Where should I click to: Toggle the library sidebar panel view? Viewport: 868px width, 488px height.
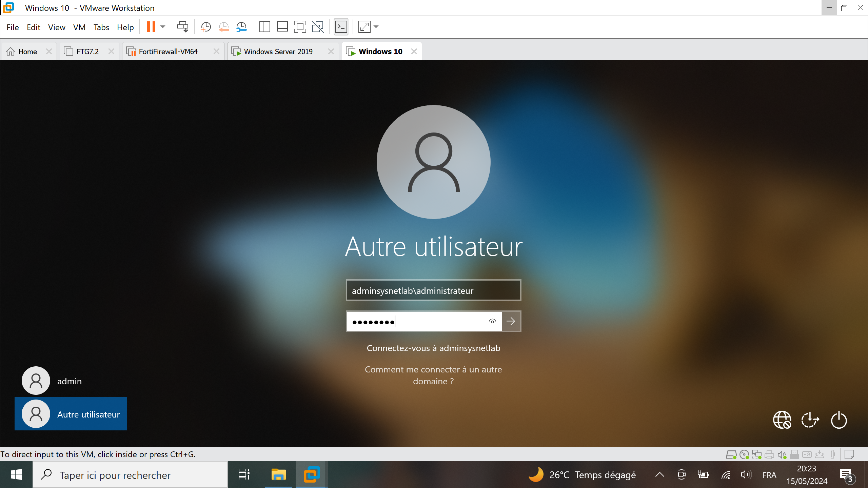click(264, 27)
